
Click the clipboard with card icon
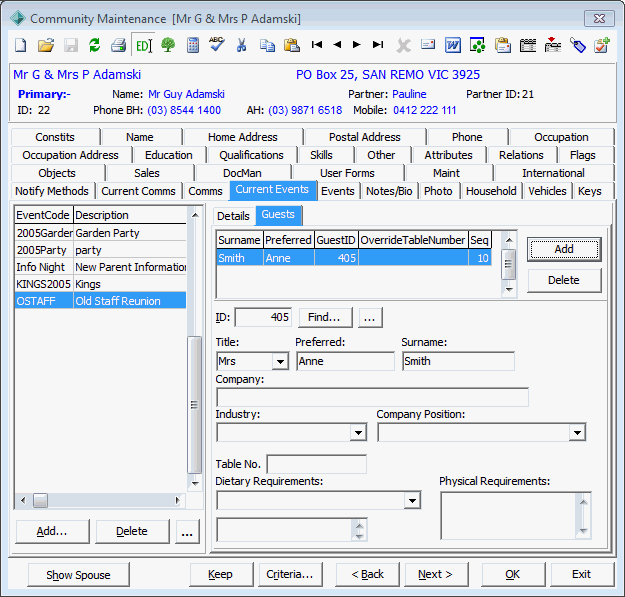503,45
